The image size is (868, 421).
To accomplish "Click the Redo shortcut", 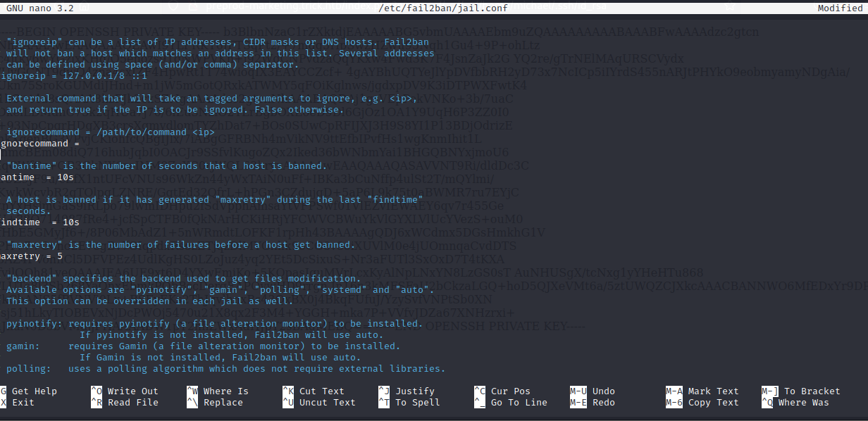I will click(603, 403).
